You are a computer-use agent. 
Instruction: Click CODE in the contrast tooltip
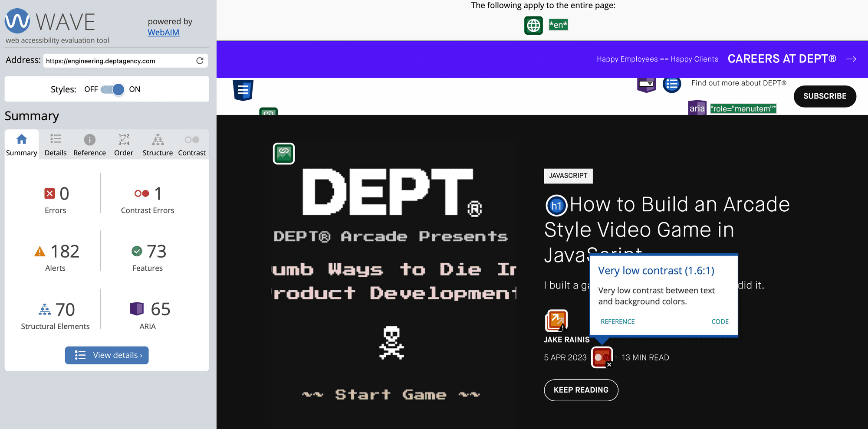point(720,321)
